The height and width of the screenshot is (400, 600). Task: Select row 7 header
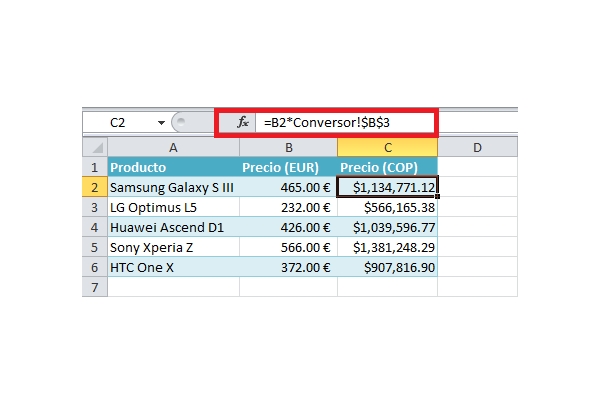click(x=95, y=287)
